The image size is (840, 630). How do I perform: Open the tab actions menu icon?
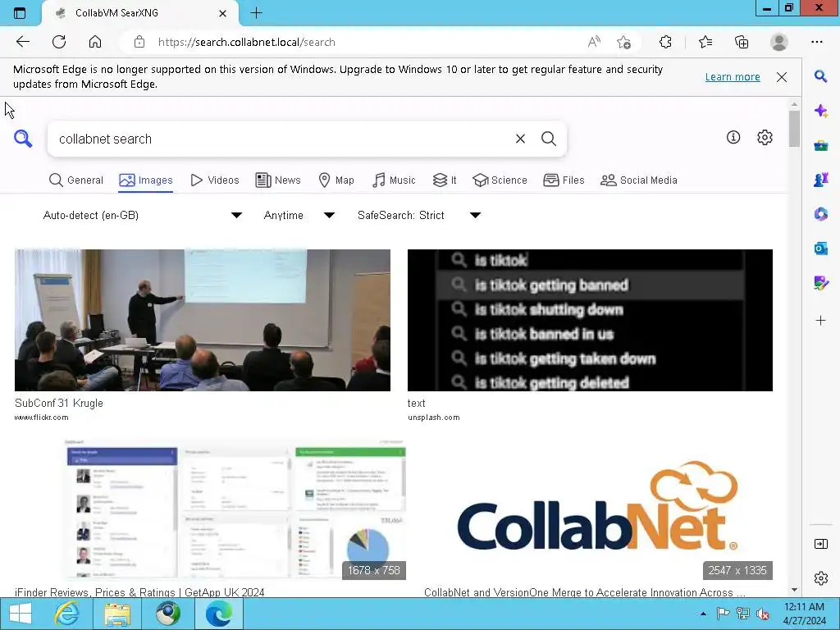click(x=20, y=13)
